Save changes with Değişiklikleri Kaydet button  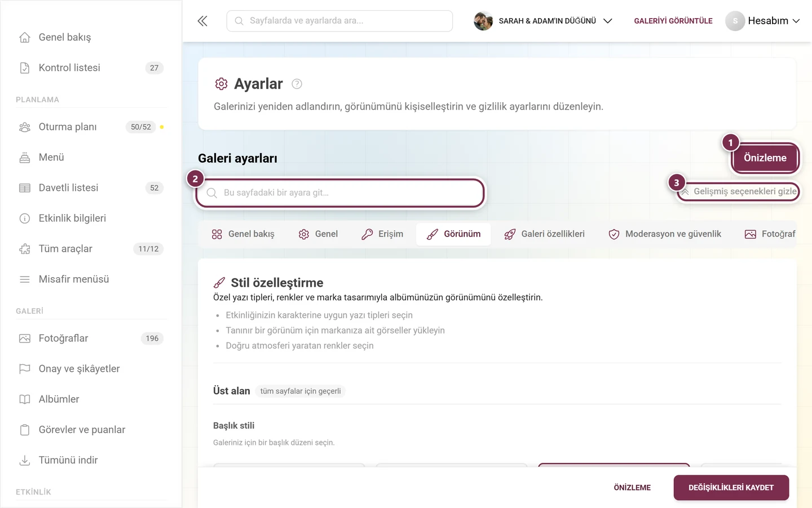[731, 488]
